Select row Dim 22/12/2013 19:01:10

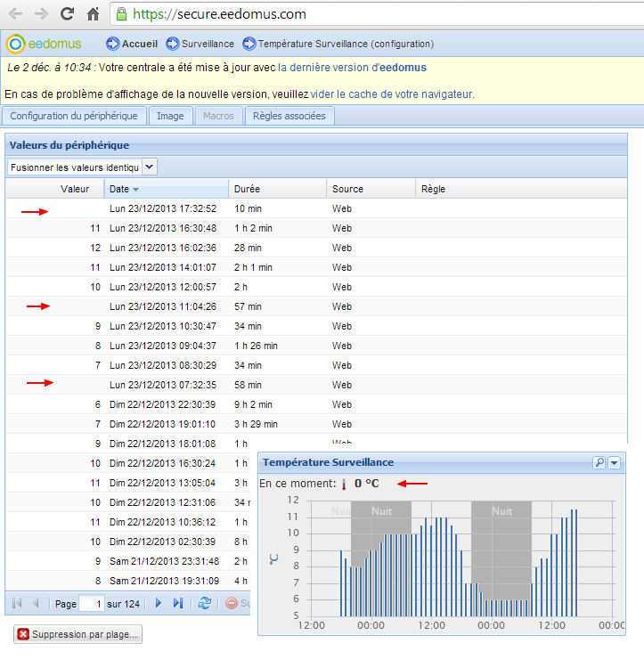(x=316, y=424)
